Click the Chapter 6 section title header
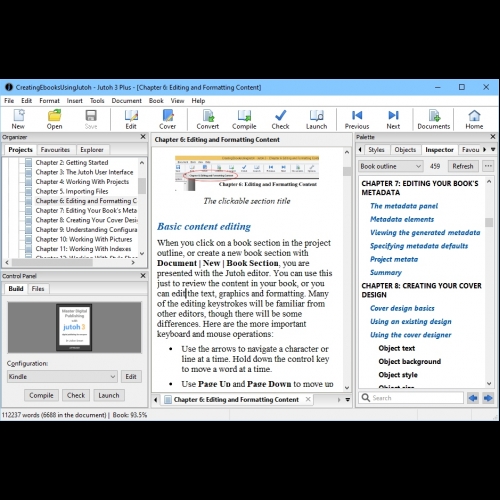This screenshot has width=500, height=500. tap(217, 140)
